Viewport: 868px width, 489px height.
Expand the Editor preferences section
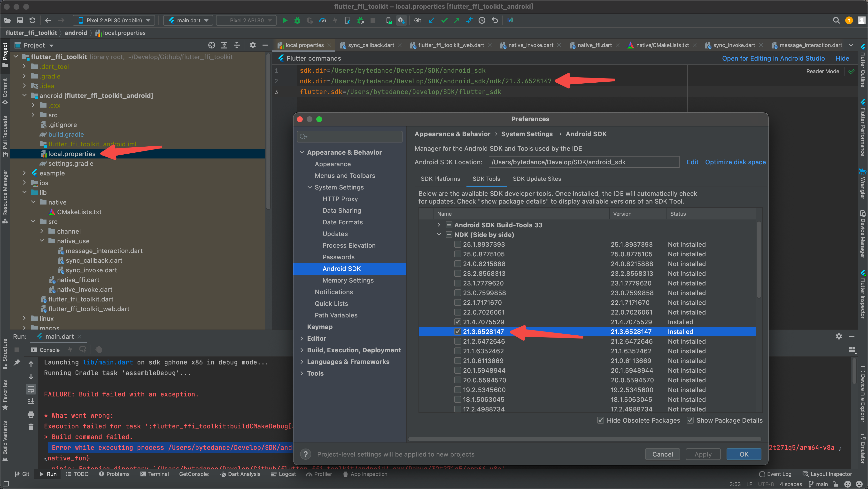pyautogui.click(x=302, y=338)
